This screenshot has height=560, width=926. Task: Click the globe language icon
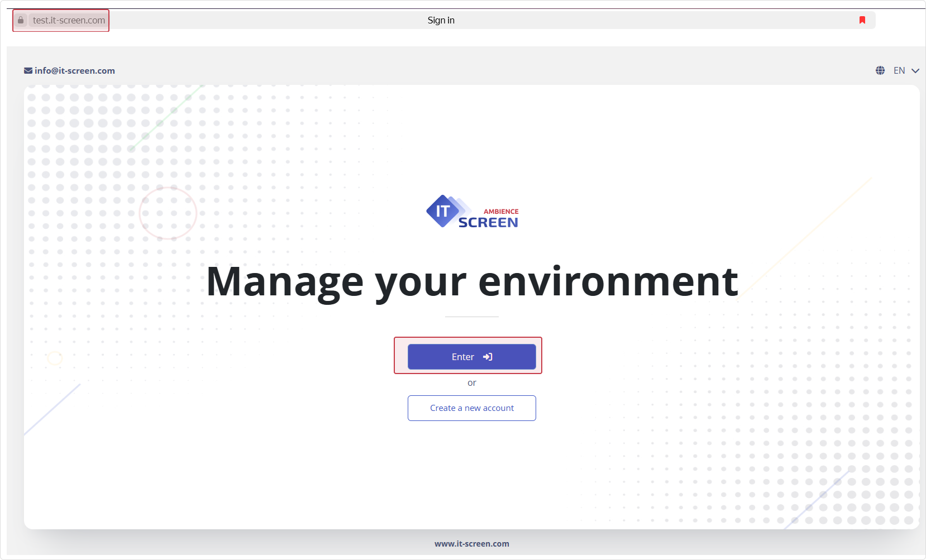coord(880,70)
